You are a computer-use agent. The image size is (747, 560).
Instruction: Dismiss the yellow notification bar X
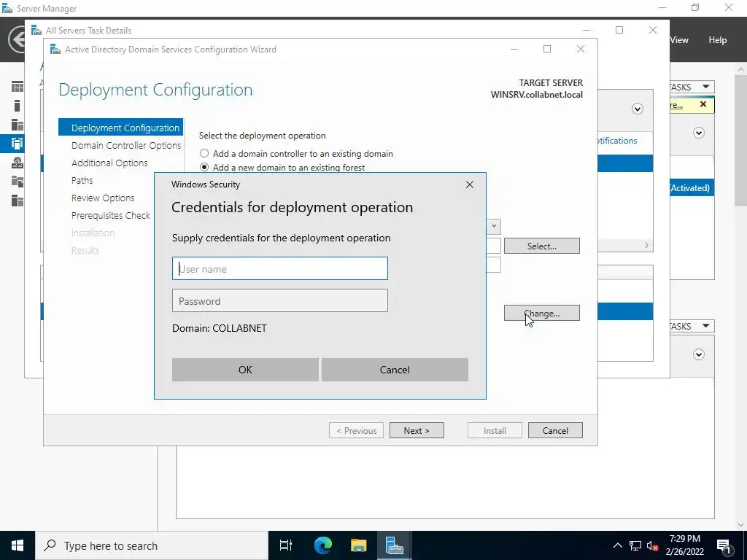click(703, 104)
